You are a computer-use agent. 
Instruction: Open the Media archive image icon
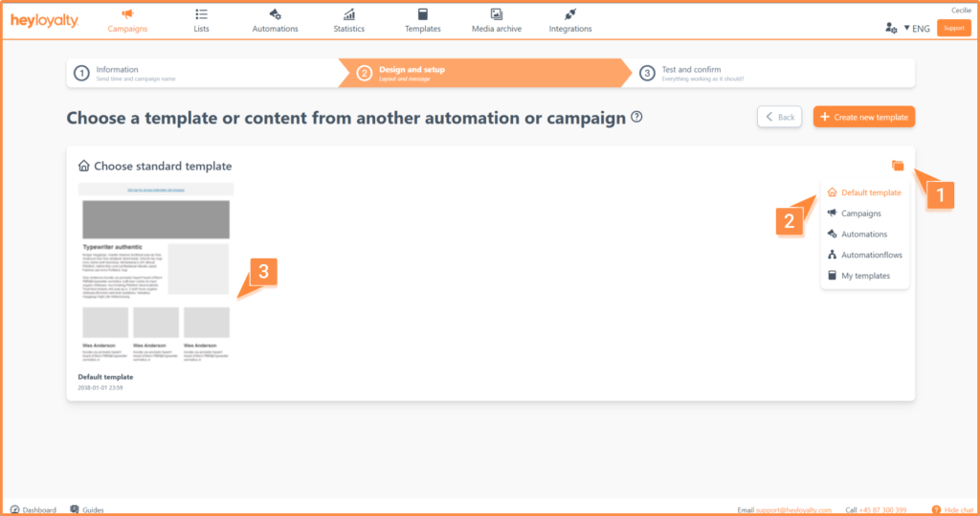pos(497,14)
